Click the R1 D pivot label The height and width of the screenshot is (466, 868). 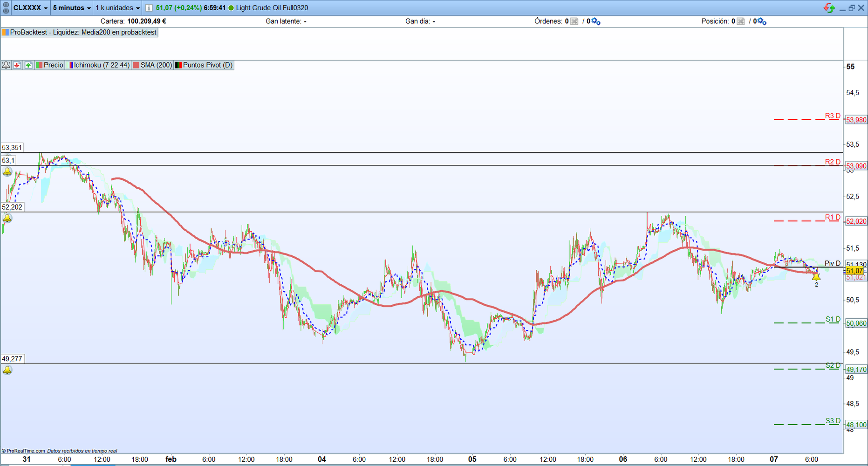pyautogui.click(x=833, y=217)
